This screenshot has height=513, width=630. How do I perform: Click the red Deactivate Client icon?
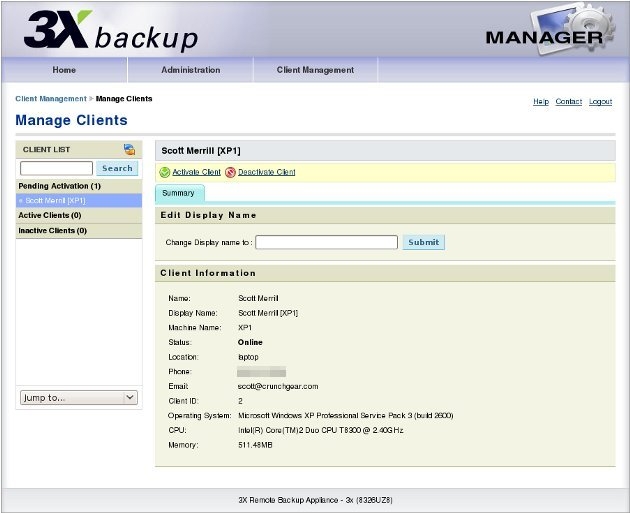coord(230,172)
